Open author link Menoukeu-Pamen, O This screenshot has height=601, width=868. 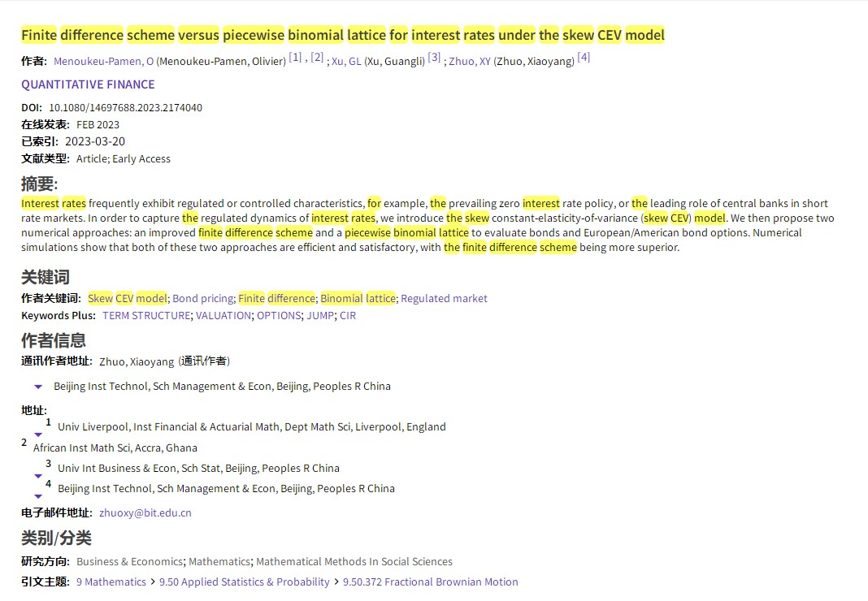(x=103, y=61)
